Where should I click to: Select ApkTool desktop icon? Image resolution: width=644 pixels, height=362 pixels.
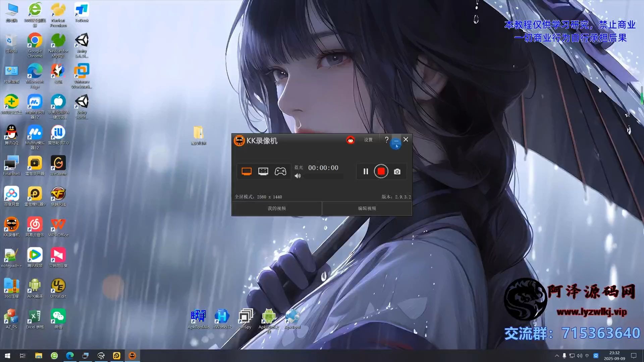click(x=292, y=319)
